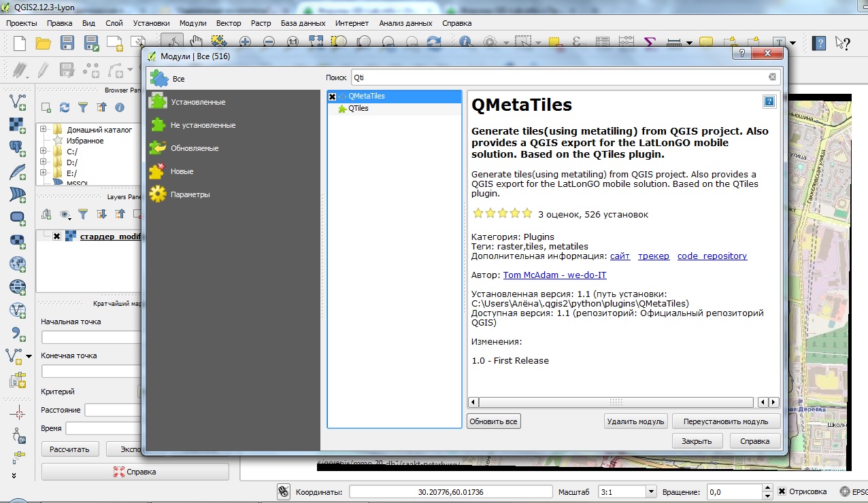Click the Add Delimited Text Layer comma icon

[18, 333]
